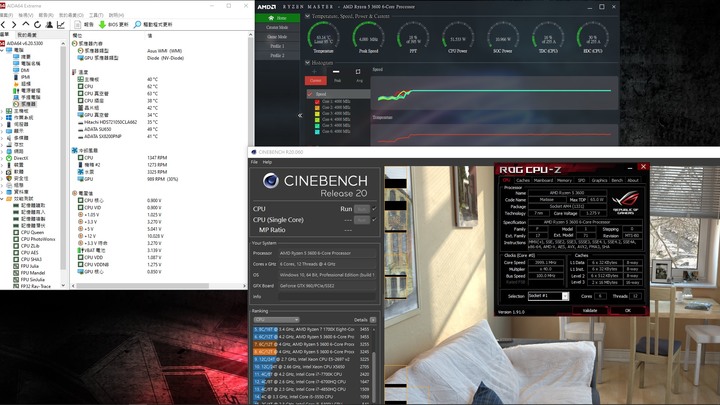Collapse the Ryzen Master sidebar double-arrow
Viewport: 720px width, 405px height.
[x=300, y=115]
